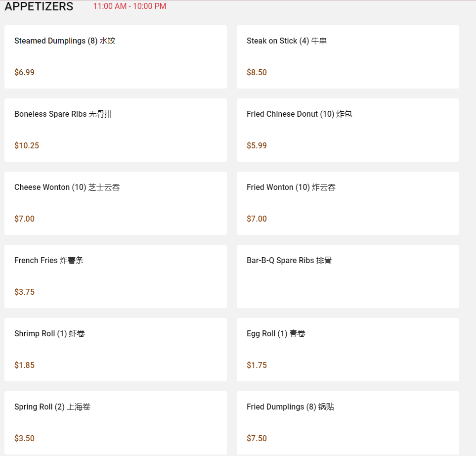The height and width of the screenshot is (456, 476).
Task: Click the APPETIZERS section heading
Action: pos(39,7)
